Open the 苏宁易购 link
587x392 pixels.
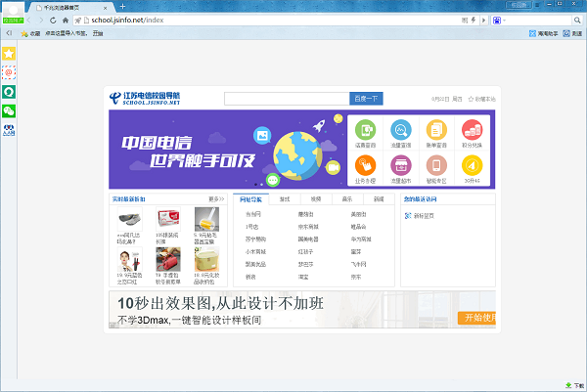pos(255,240)
